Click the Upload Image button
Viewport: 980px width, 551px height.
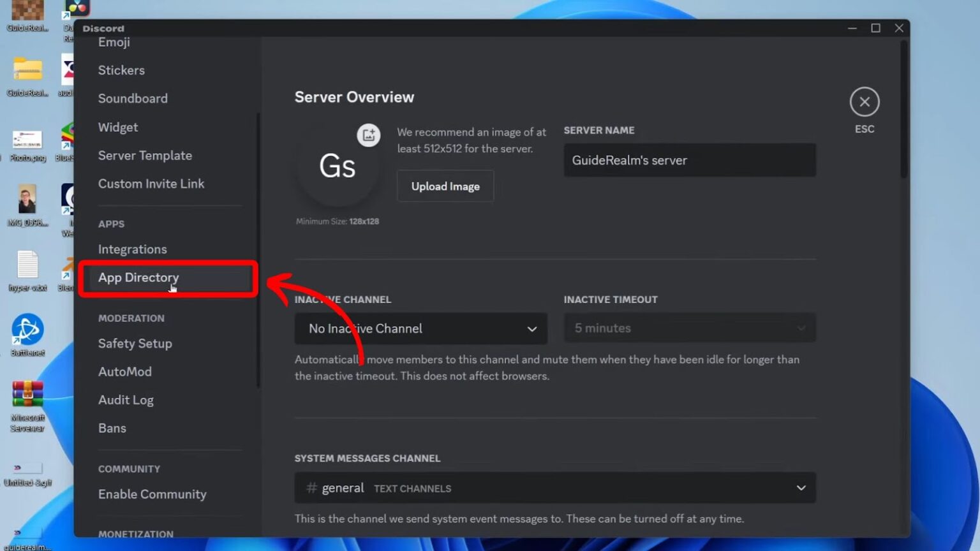[445, 186]
